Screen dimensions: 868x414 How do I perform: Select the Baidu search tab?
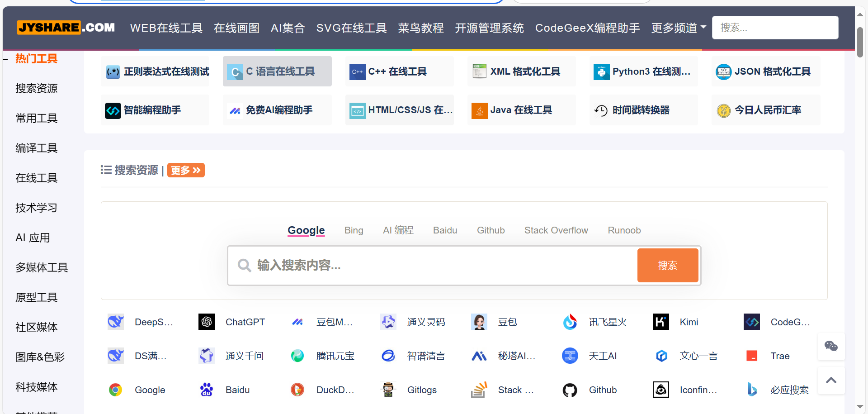445,230
